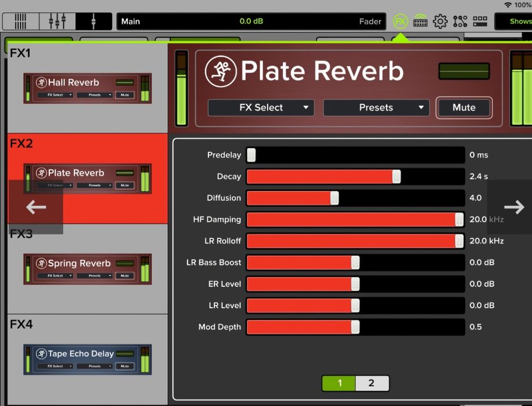This screenshot has width=532, height=406.
Task: Open FX Select on Hall Reverb thumbnail
Action: click(55, 95)
